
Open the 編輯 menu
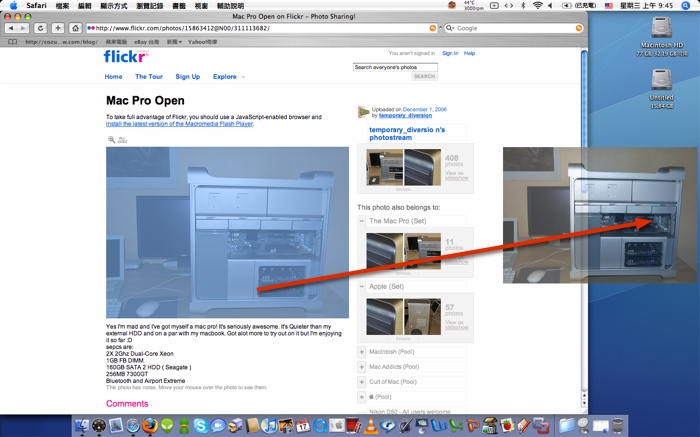coord(85,6)
